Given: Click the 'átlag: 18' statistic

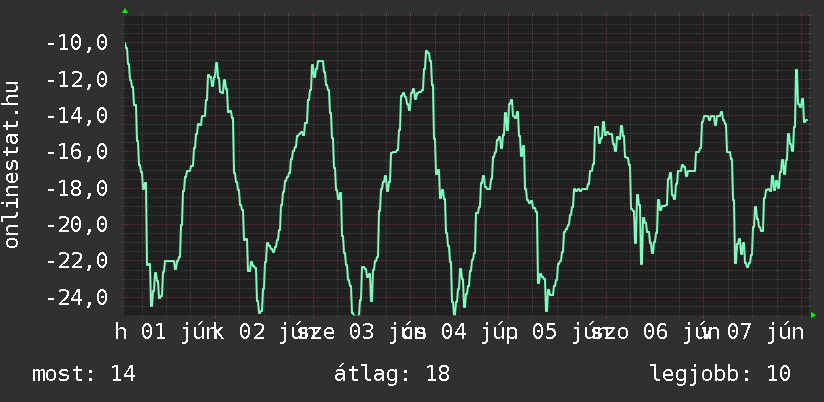Looking at the screenshot, I should (392, 374).
